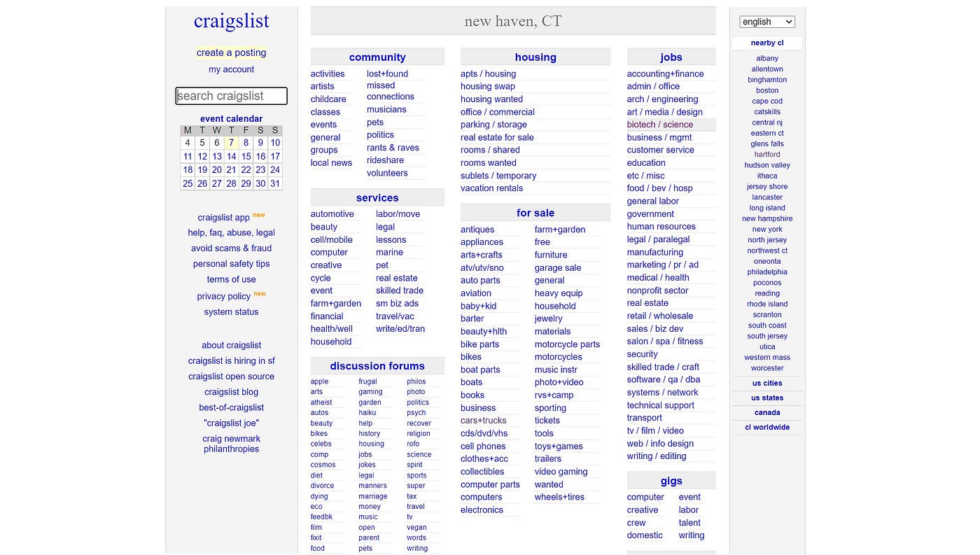Expand the canada section
Image resolution: width=980 pixels, height=555 pixels.
767,413
